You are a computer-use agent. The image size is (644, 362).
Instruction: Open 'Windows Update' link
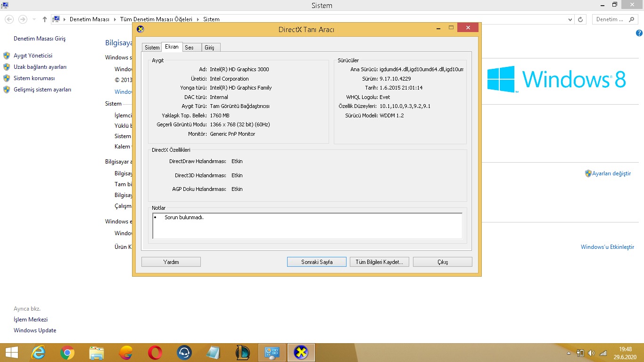(35, 330)
